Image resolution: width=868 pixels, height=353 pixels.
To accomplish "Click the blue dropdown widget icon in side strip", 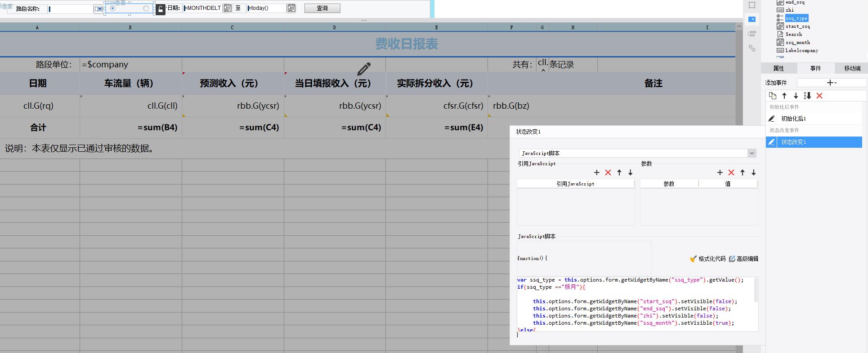I will (752, 19).
